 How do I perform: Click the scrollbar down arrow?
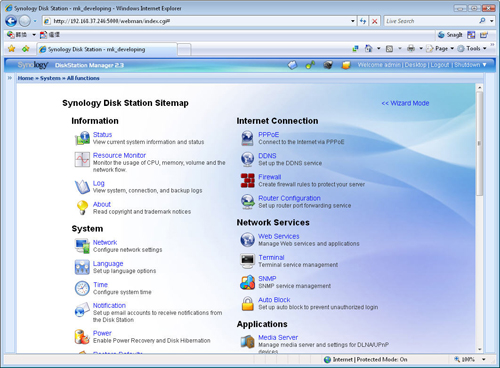point(480,349)
